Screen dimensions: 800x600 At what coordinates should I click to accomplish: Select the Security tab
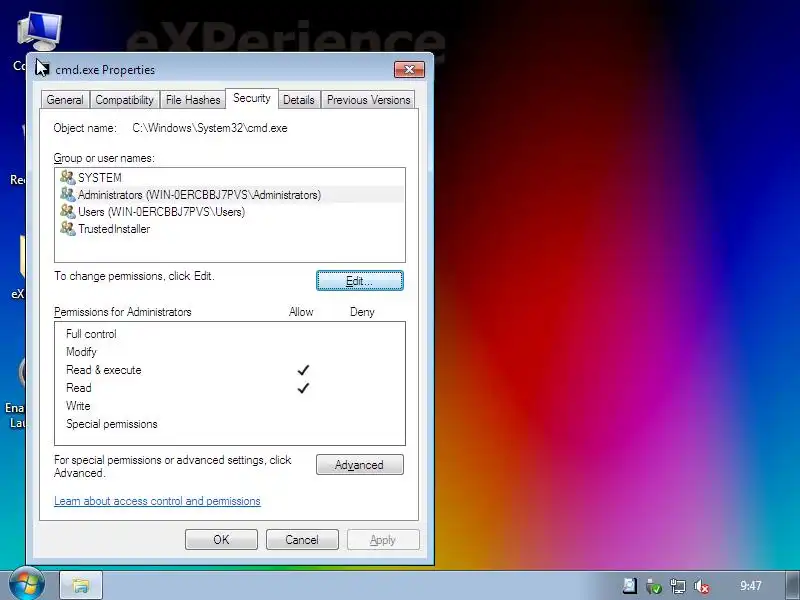(252, 98)
